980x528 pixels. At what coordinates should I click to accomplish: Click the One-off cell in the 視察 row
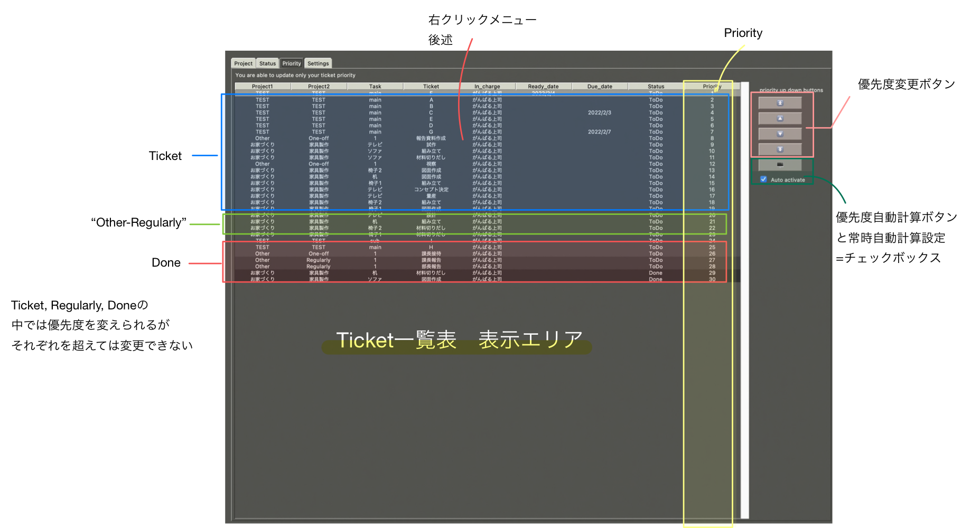[x=319, y=164]
